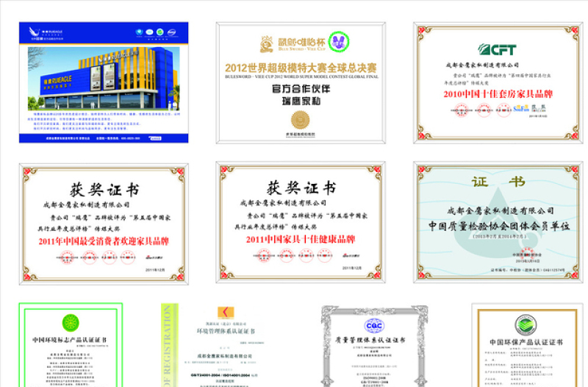Image resolution: width=588 pixels, height=387 pixels.
Task: Click the green 证书 title on the membership certificate
Action: [498, 182]
